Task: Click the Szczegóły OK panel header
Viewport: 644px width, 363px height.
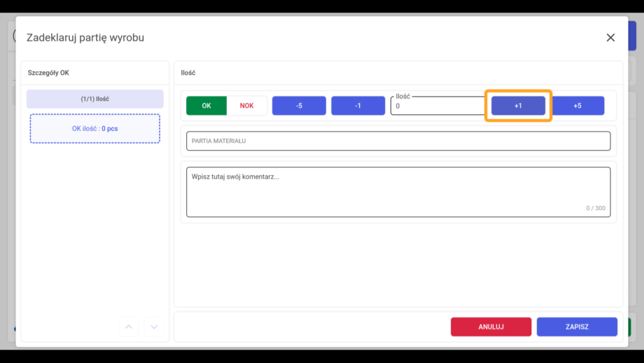Action: 48,73
